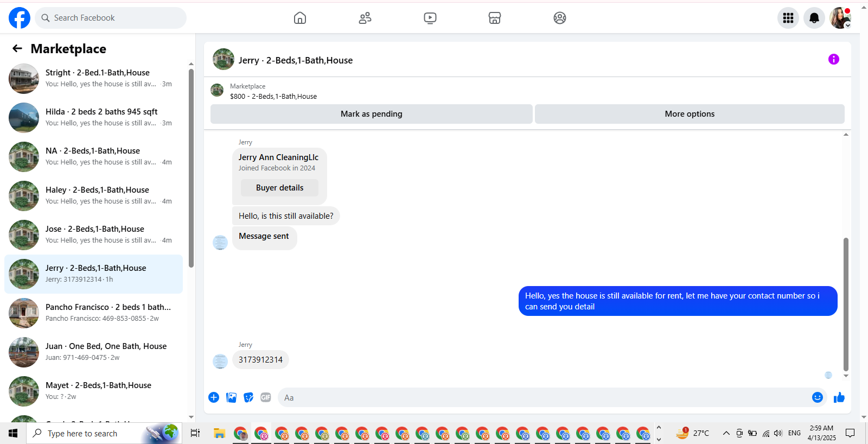
Task: Click the Aa message input box
Action: point(552,397)
